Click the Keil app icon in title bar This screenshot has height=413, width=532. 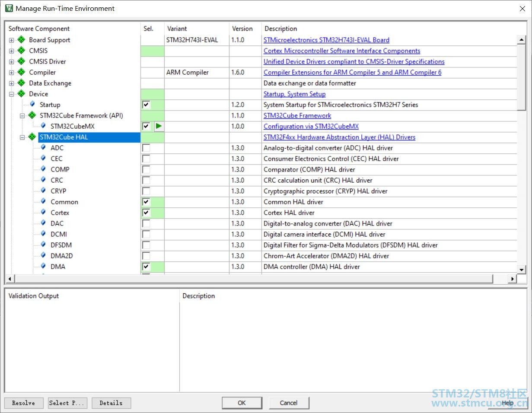[9, 8]
